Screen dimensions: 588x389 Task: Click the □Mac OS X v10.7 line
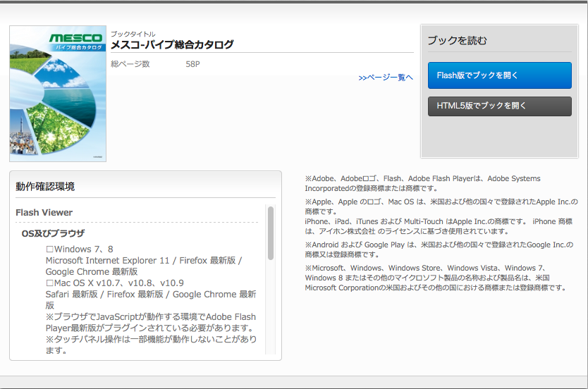point(115,283)
